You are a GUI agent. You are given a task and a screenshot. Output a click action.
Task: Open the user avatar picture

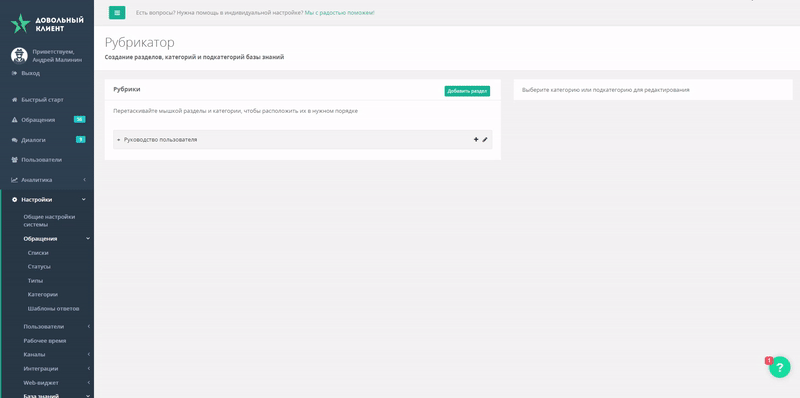point(19,55)
